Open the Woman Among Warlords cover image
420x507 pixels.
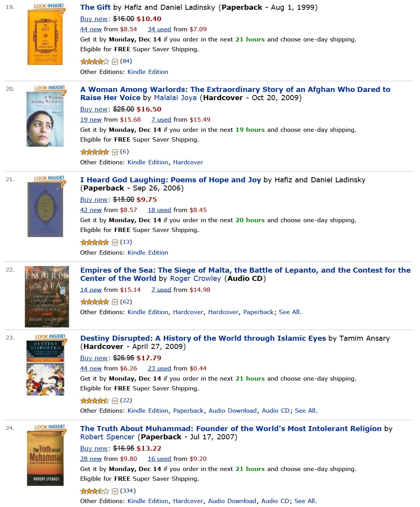(x=45, y=119)
